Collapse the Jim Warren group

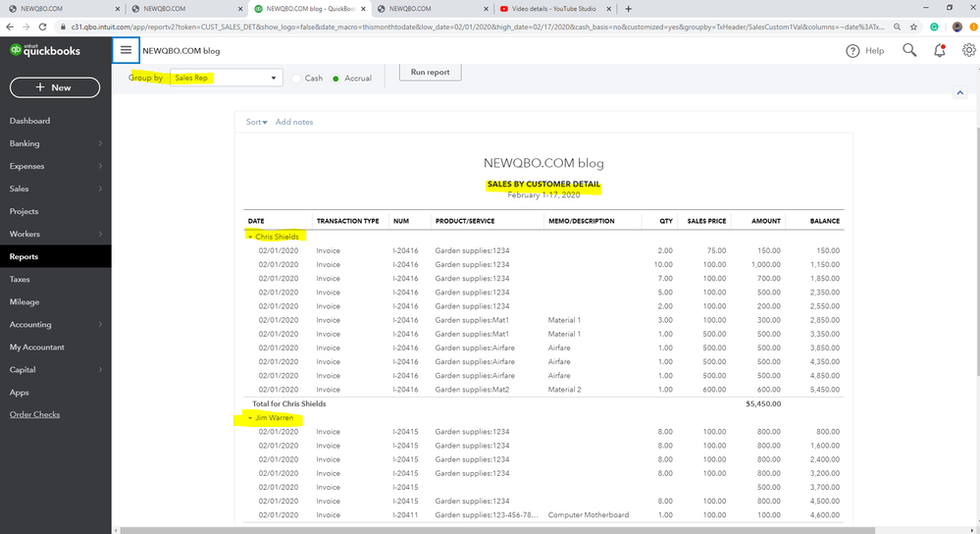point(250,418)
